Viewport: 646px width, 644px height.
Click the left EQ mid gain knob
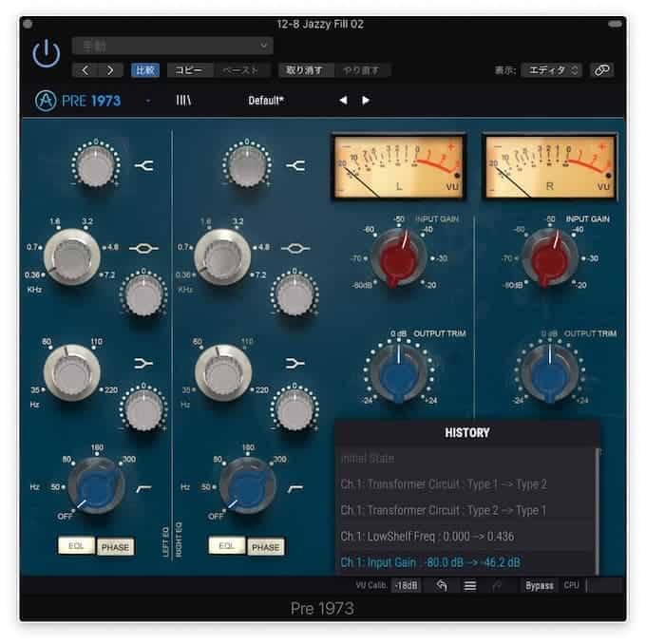(x=143, y=295)
